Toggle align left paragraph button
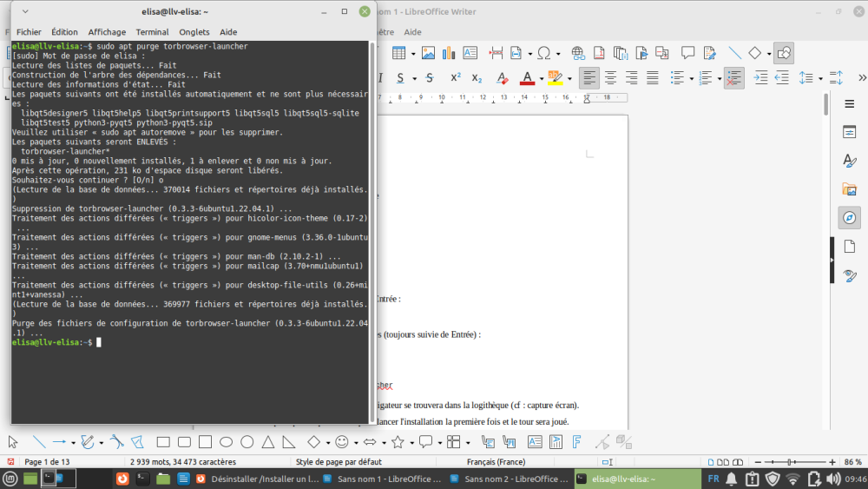The width and height of the screenshot is (868, 489). [589, 77]
